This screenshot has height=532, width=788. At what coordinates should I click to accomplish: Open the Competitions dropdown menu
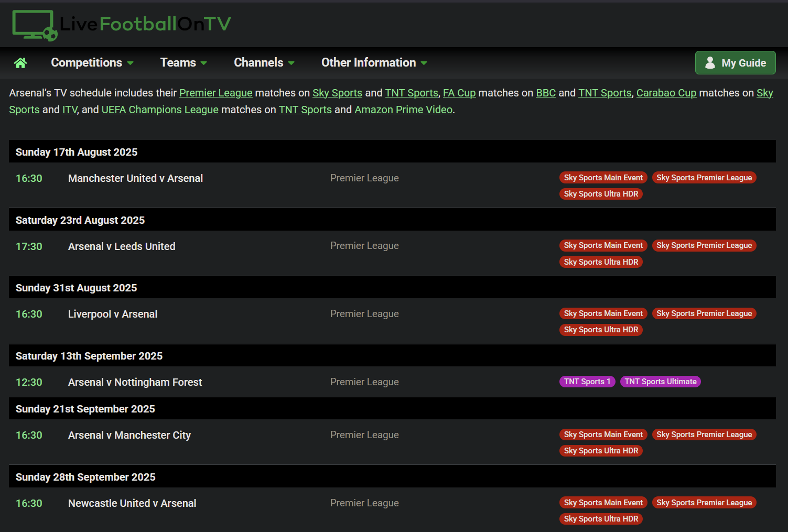[x=92, y=63]
